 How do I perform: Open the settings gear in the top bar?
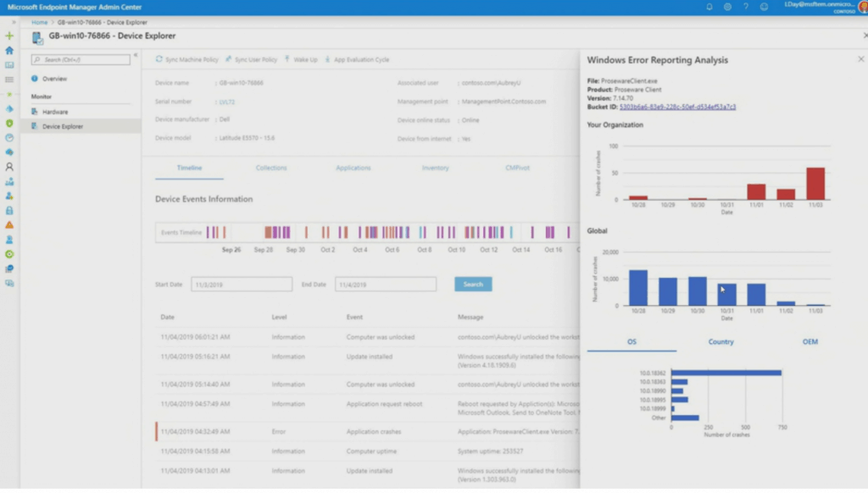click(727, 7)
